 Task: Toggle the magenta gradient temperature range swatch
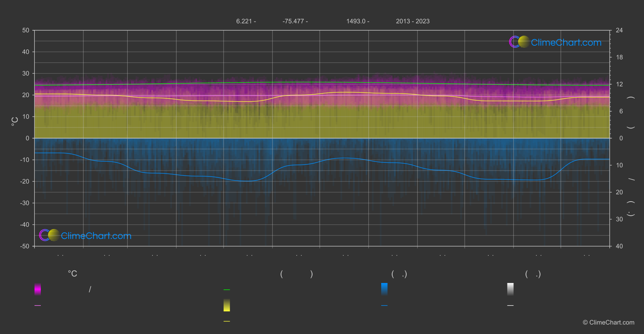(38, 289)
